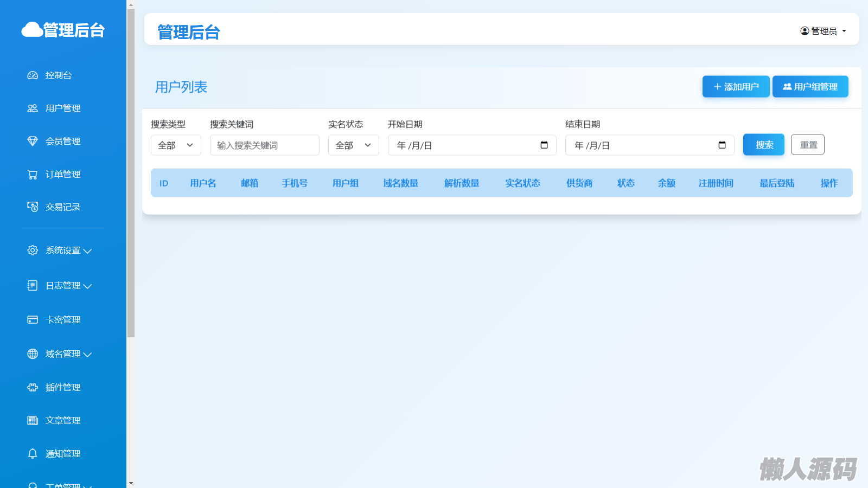
Task: Click the shopping cart icon for 订单管理
Action: 33,175
